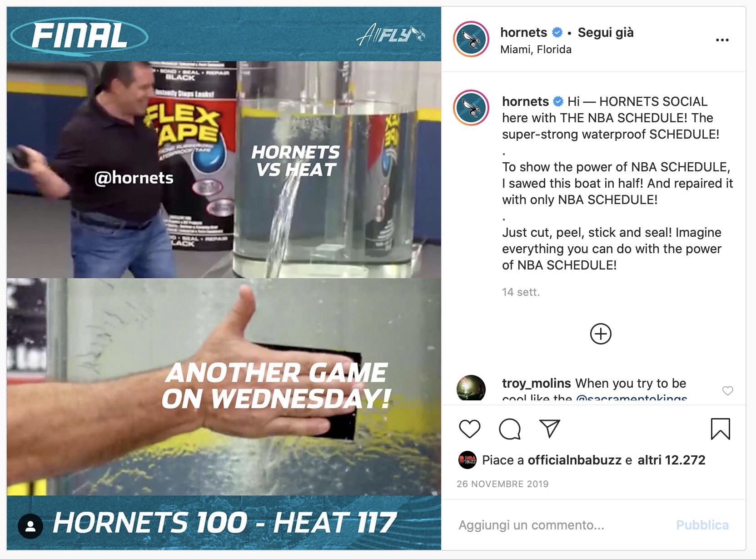Open hornets avatar beside the caption

[471, 108]
